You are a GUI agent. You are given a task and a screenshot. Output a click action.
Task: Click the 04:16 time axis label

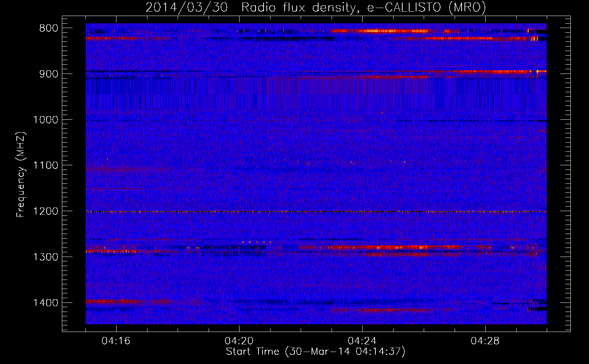tap(116, 341)
